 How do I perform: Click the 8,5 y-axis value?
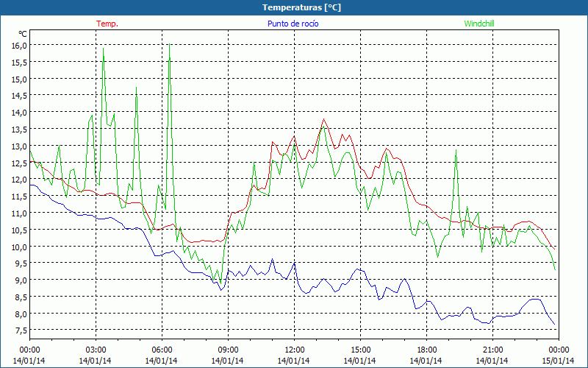(21, 297)
